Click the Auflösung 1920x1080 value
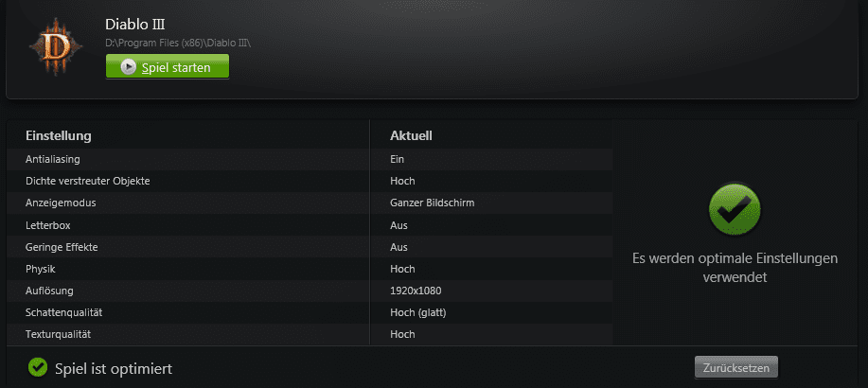Viewport: 868px width, 388px height. pyautogui.click(x=416, y=291)
